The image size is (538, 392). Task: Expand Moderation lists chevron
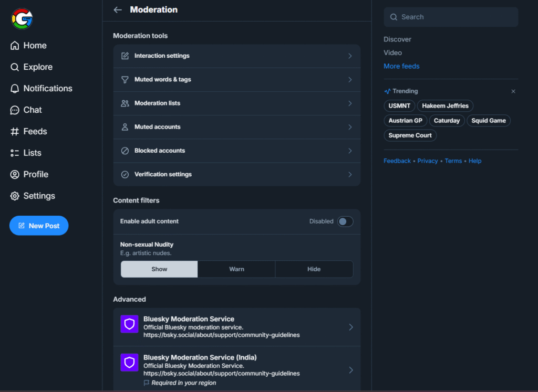coord(350,103)
